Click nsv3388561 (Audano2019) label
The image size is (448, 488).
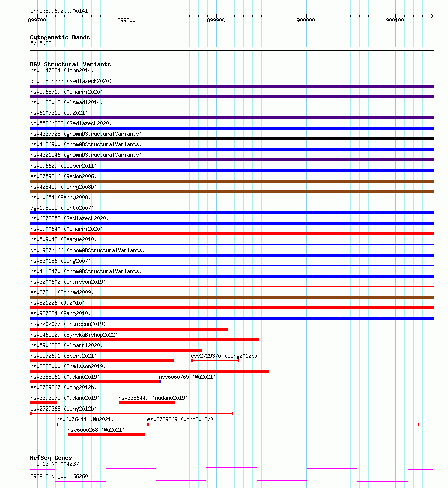pyautogui.click(x=65, y=377)
